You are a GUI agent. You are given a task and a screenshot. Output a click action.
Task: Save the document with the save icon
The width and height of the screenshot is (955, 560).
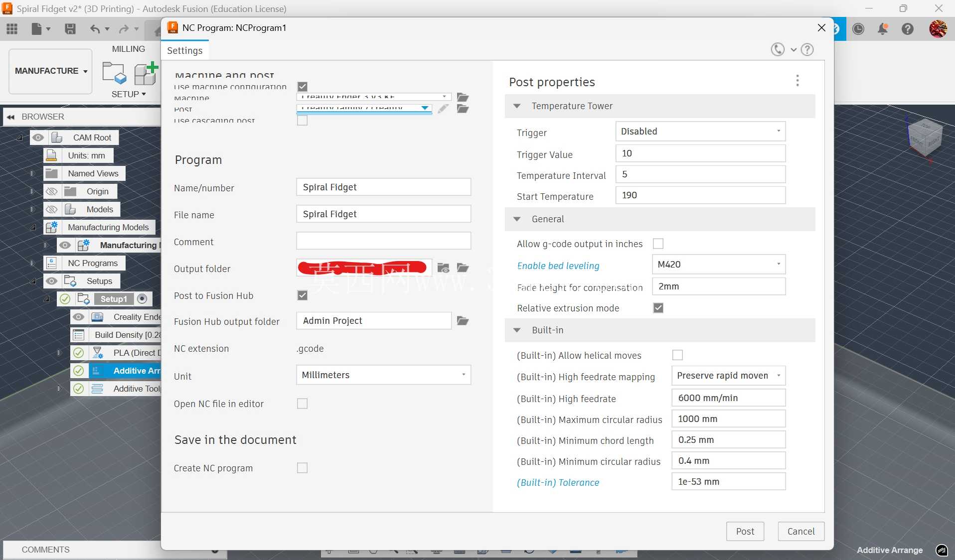[70, 29]
